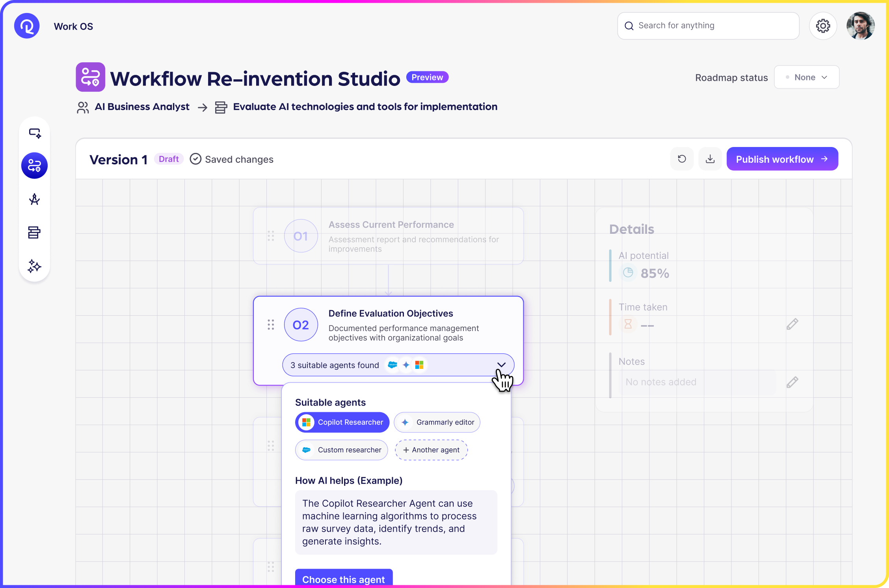
Task: Click the Work OS logo
Action: point(27,26)
